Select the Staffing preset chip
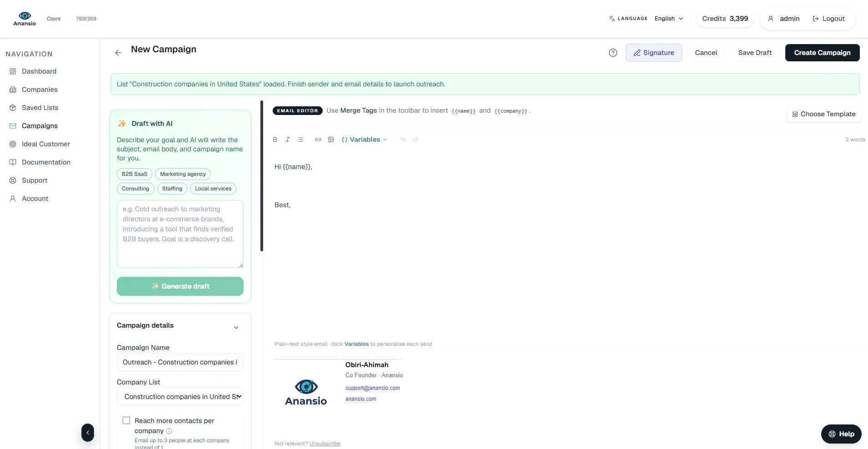The image size is (868, 449). tap(172, 189)
